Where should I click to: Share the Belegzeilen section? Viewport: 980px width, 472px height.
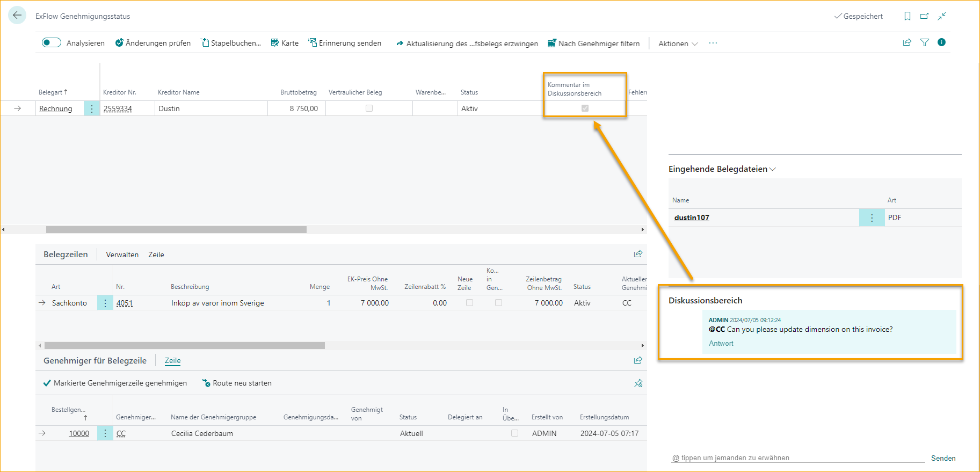(638, 254)
